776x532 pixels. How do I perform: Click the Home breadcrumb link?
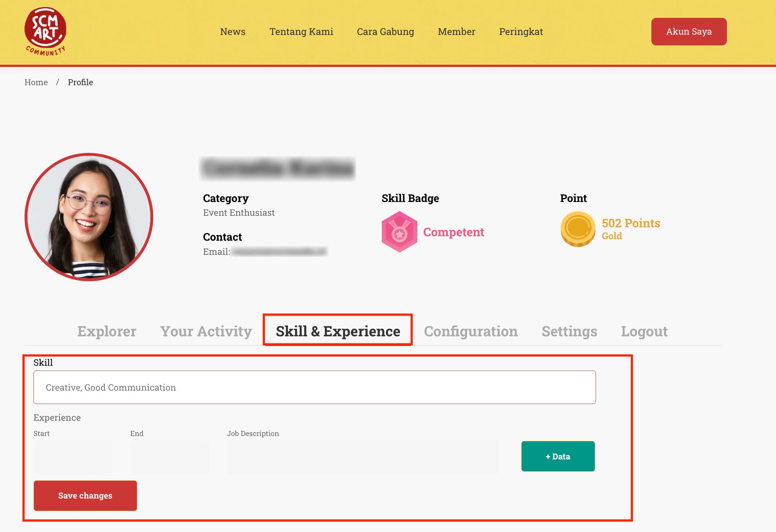coord(36,82)
